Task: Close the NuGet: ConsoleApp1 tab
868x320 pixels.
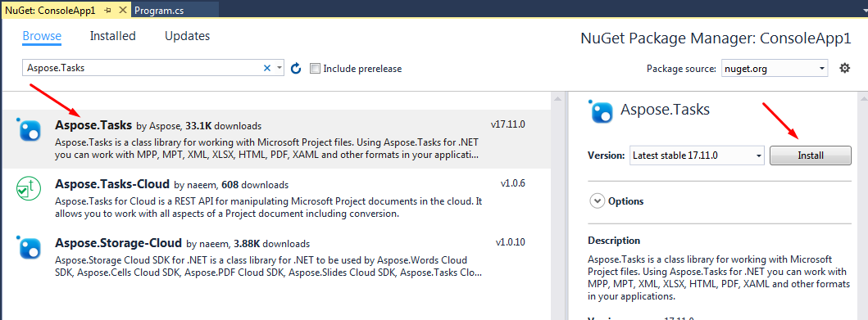Action: tap(123, 10)
